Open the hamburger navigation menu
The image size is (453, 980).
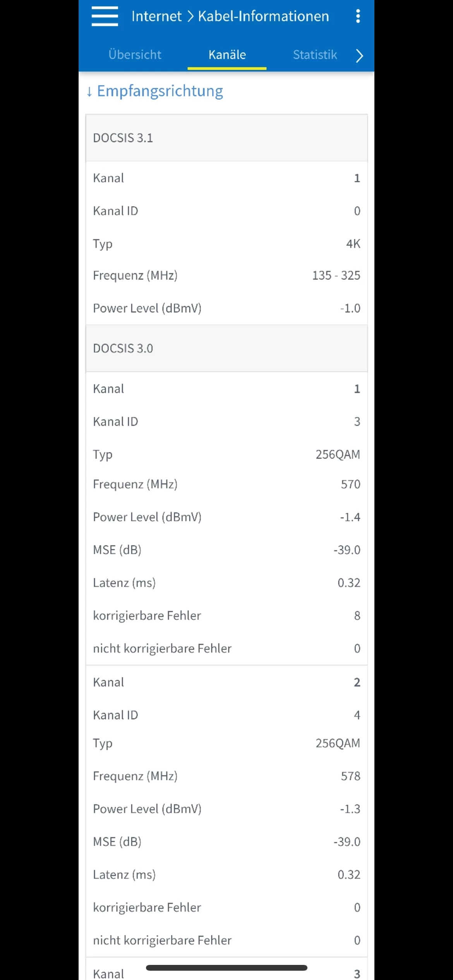pos(105,16)
